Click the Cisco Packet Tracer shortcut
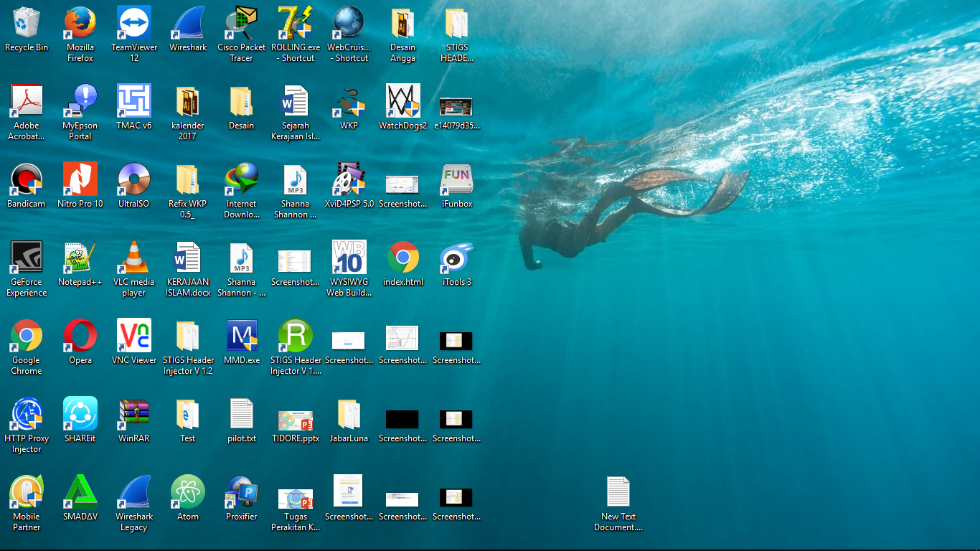Image resolution: width=980 pixels, height=551 pixels. pos(242,23)
